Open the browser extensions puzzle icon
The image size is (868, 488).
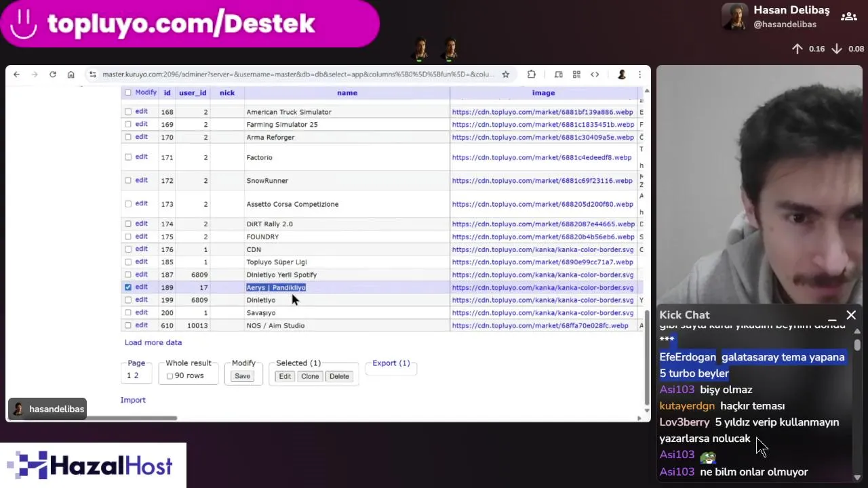[532, 75]
